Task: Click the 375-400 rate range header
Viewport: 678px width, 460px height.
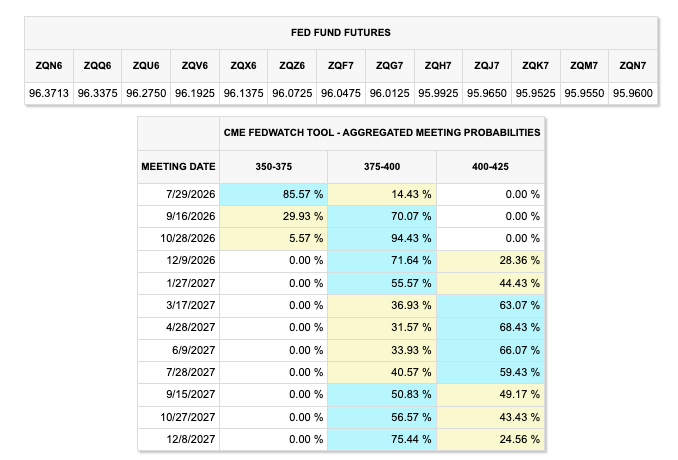Action: click(382, 167)
